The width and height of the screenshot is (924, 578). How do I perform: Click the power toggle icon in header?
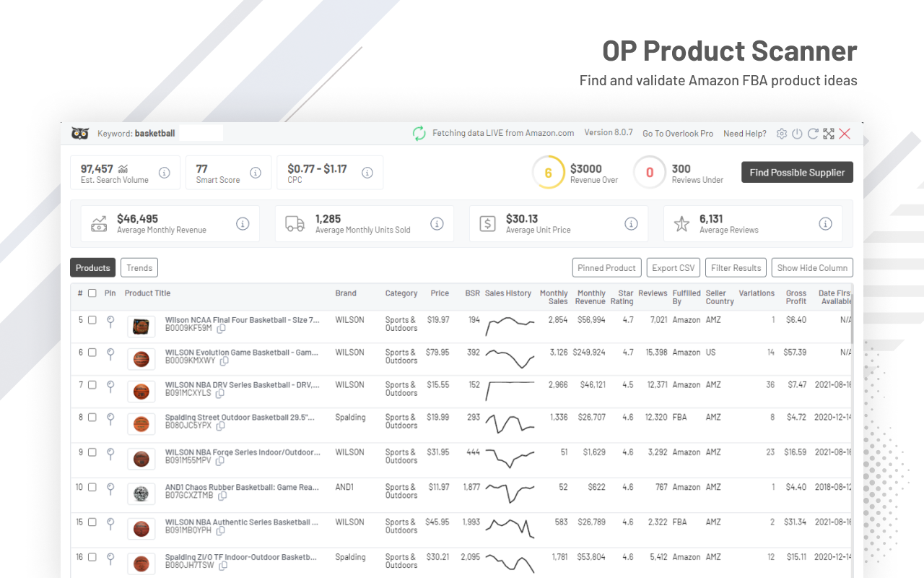797,133
